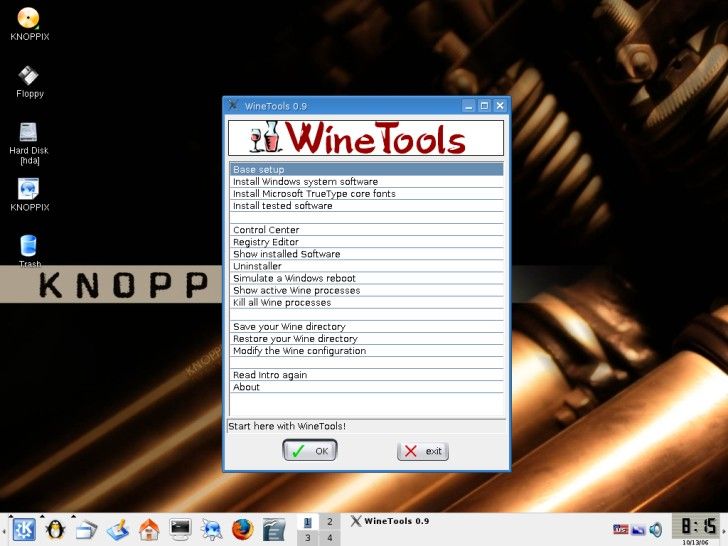This screenshot has width=728, height=546.
Task: Select 'Simulate a Windows reboot'
Action: 366,278
